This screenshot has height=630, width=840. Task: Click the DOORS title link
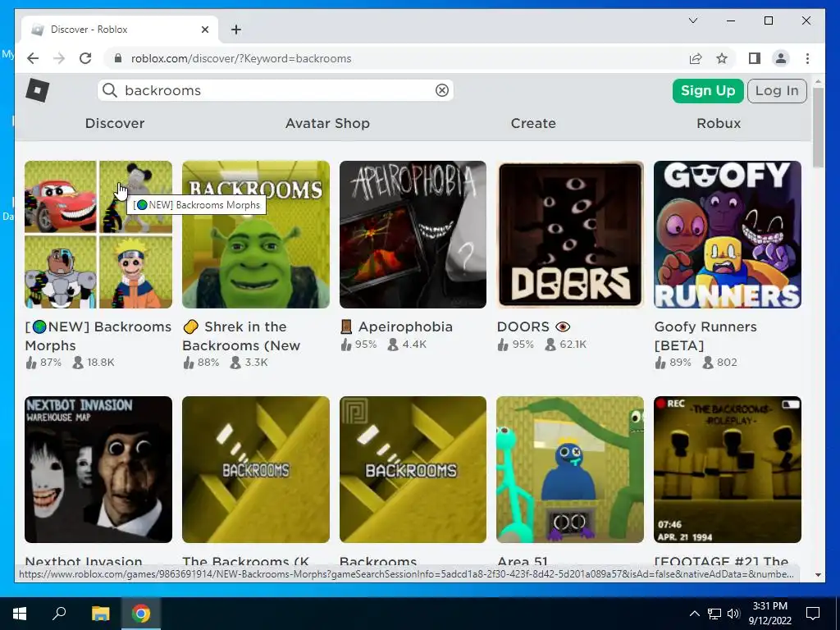coord(533,326)
